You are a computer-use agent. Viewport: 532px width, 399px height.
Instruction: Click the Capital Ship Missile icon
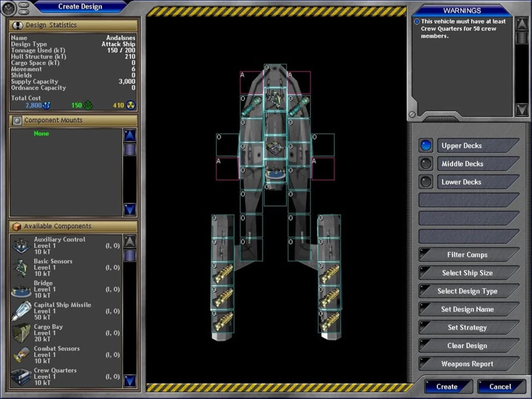pyautogui.click(x=21, y=311)
